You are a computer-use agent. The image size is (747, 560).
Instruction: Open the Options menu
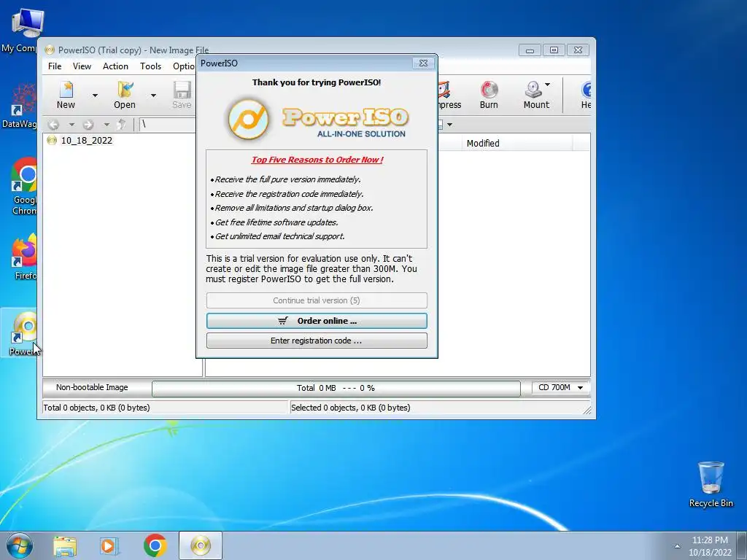pos(184,66)
